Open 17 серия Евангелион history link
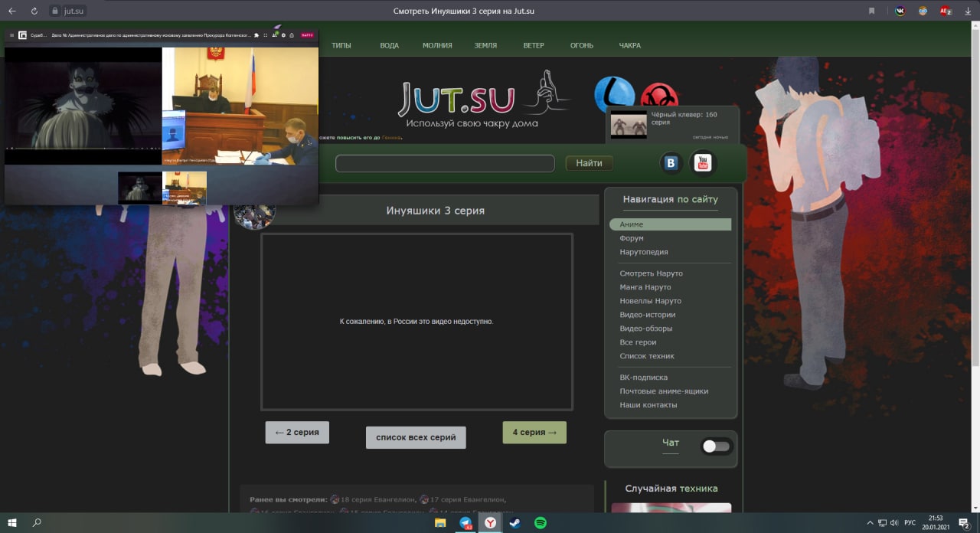The width and height of the screenshot is (980, 533). (x=467, y=499)
